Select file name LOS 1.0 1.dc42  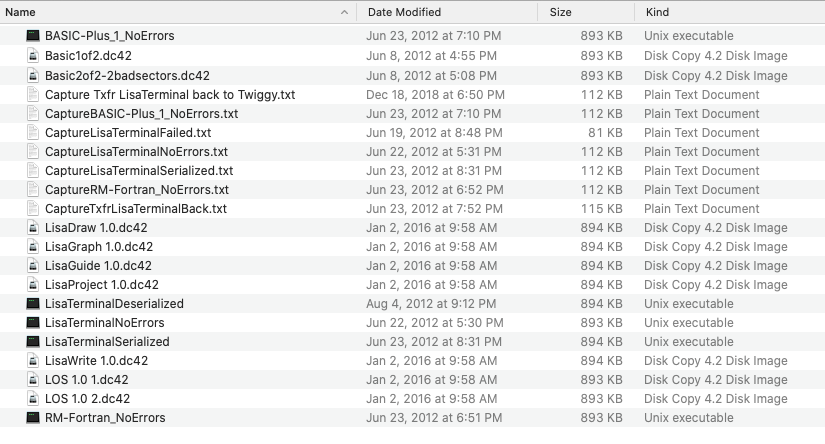(x=87, y=380)
